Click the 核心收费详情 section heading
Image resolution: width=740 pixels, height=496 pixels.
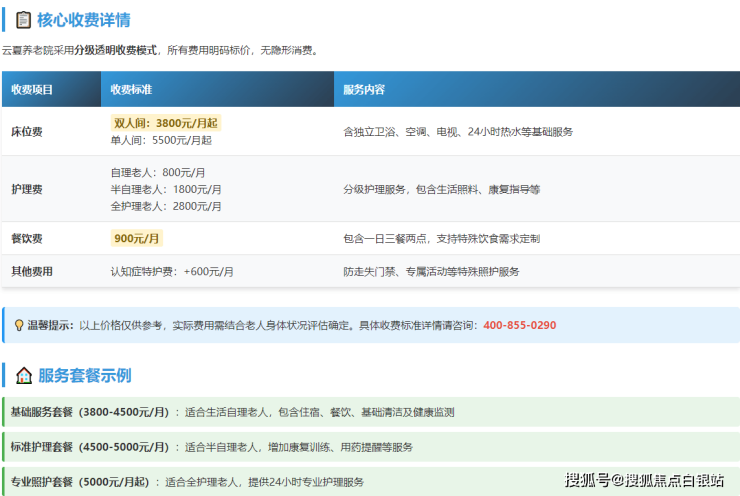tap(84, 20)
